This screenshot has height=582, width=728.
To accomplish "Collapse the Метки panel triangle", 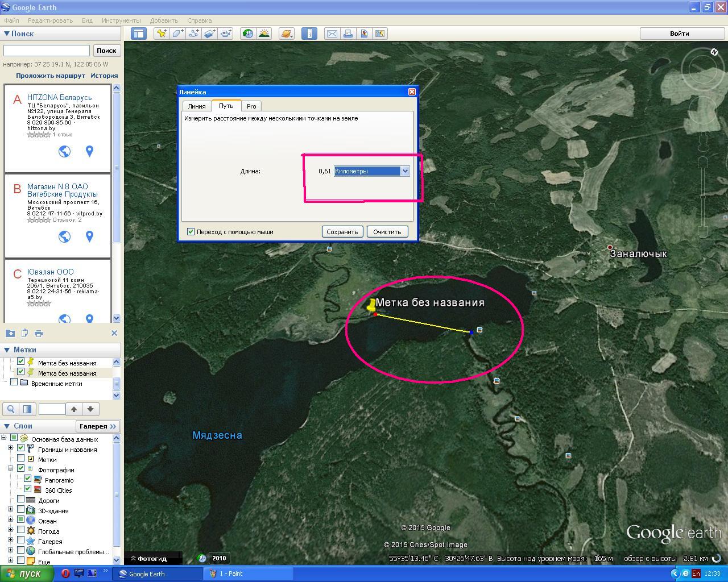I will (7, 350).
